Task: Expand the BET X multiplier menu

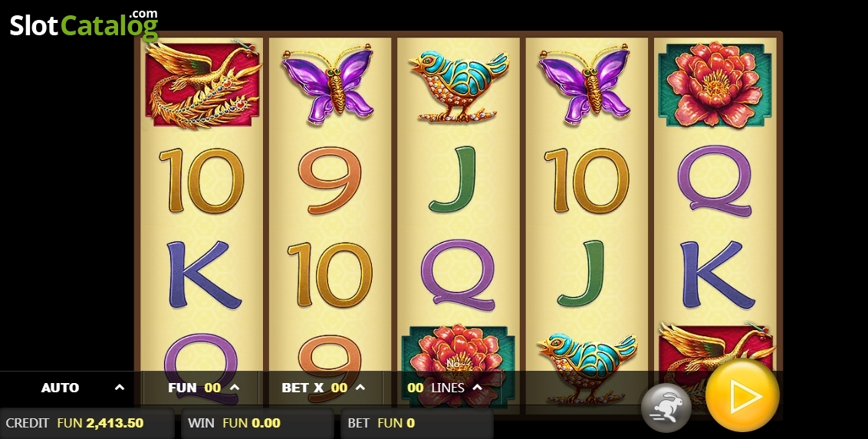Action: pos(323,388)
